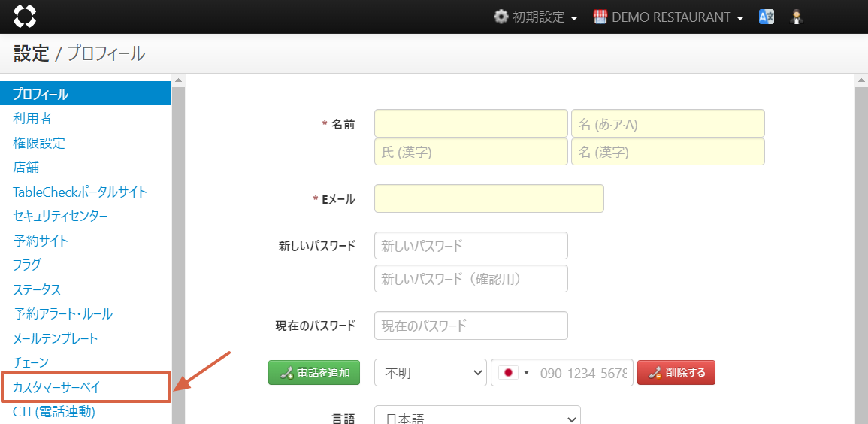Click the 氏 (漢字) field
868x424 pixels.
[471, 152]
